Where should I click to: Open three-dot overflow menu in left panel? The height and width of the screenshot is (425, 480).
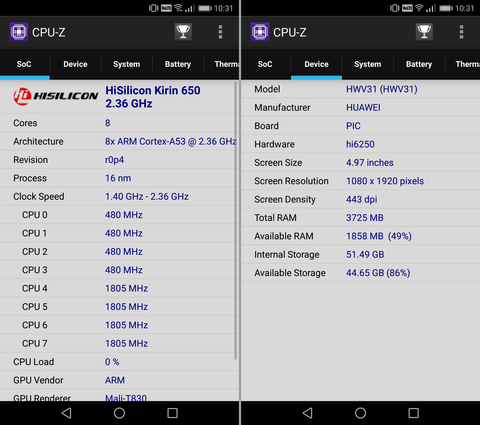coord(220,32)
